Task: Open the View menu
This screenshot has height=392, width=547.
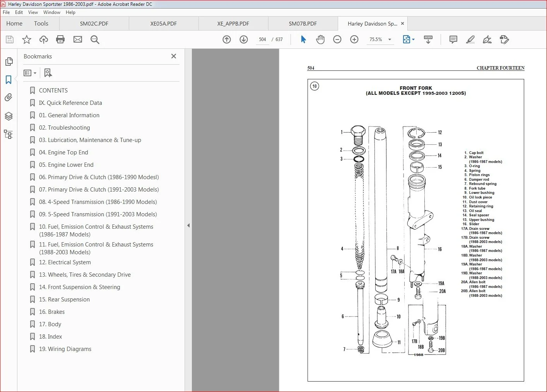Action: (x=33, y=12)
